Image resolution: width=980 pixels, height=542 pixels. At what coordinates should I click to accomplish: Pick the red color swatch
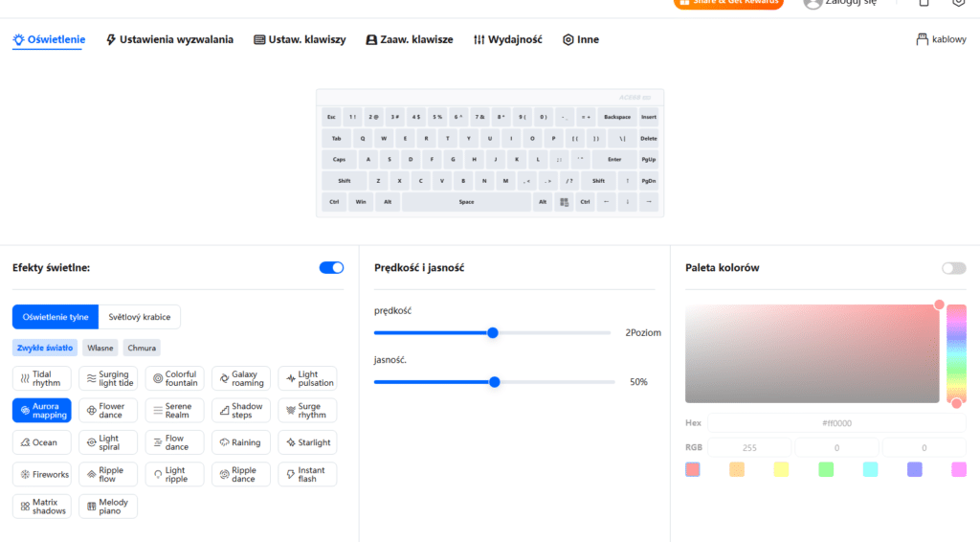coord(693,469)
